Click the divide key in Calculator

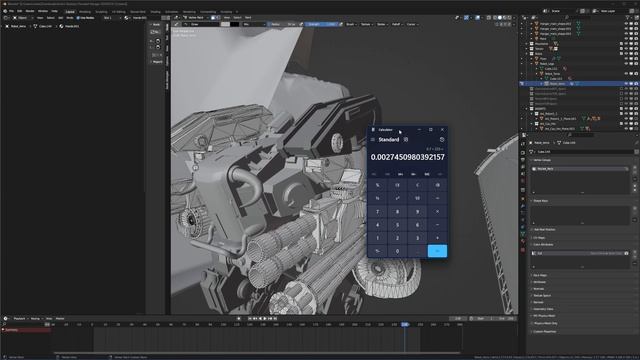coord(437,198)
